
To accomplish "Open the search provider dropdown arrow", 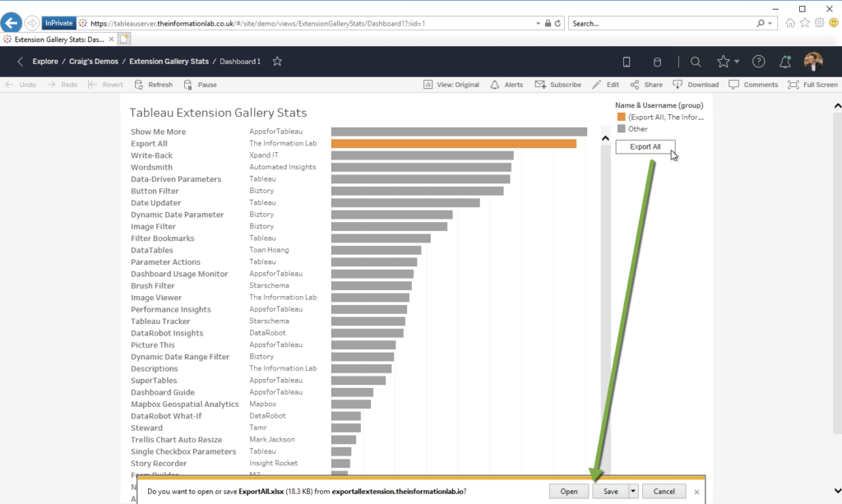I will pyautogui.click(x=770, y=24).
